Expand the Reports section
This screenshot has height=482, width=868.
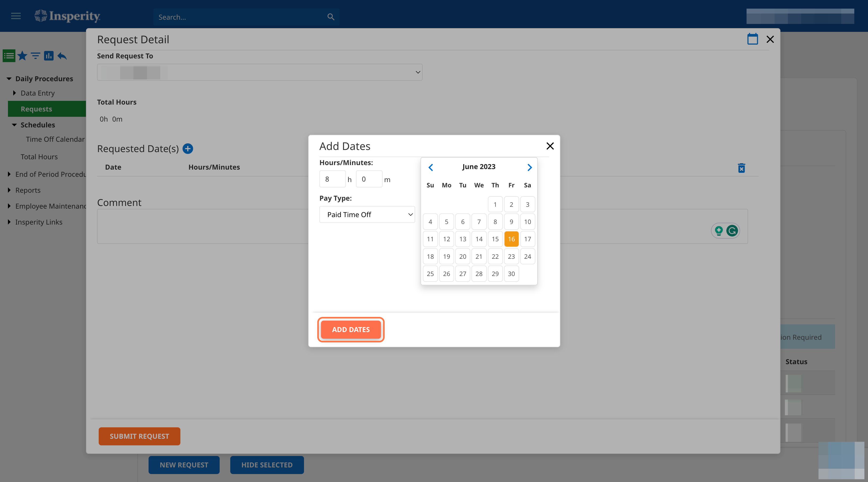pos(9,190)
